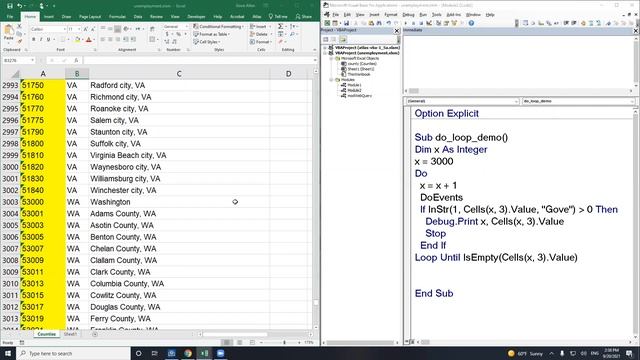Click the Run Sub play icon
The width and height of the screenshot is (640, 360).
click(405, 23)
